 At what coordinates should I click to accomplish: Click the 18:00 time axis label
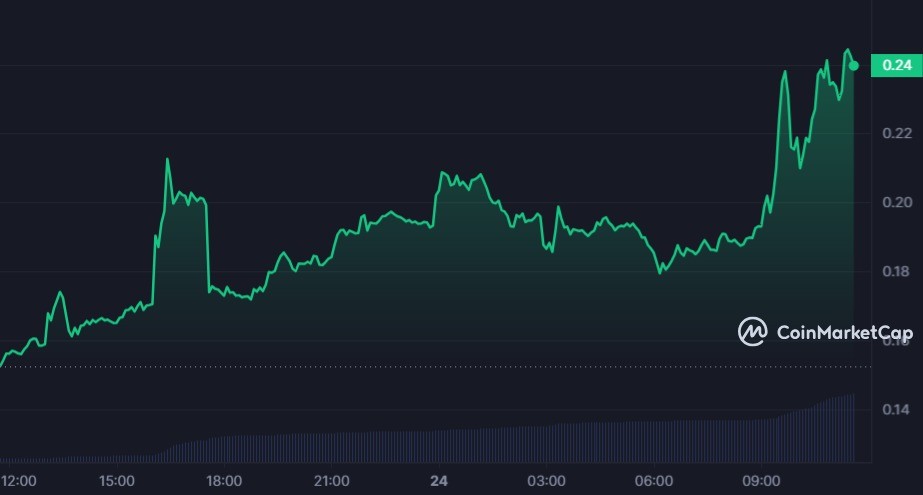pos(224,481)
